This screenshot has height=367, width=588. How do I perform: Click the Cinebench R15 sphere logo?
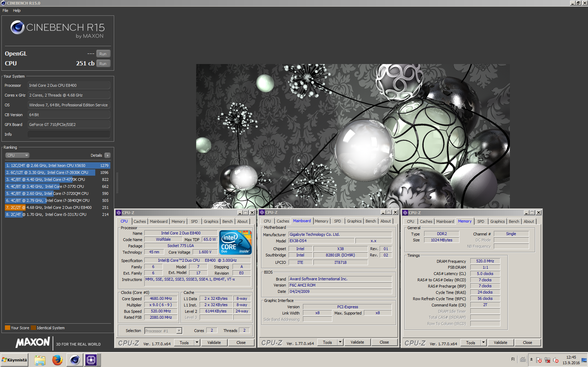[17, 27]
